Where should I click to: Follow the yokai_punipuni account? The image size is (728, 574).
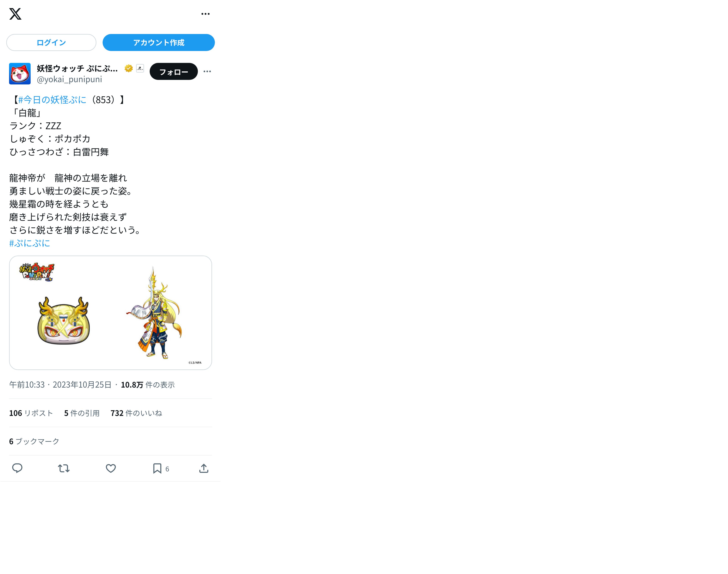coord(173,72)
